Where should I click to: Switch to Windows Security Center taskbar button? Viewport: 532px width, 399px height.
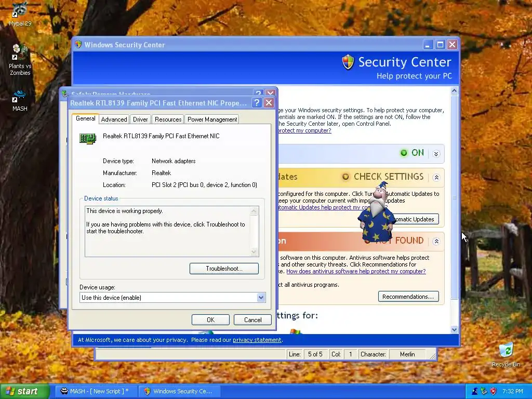coord(180,391)
